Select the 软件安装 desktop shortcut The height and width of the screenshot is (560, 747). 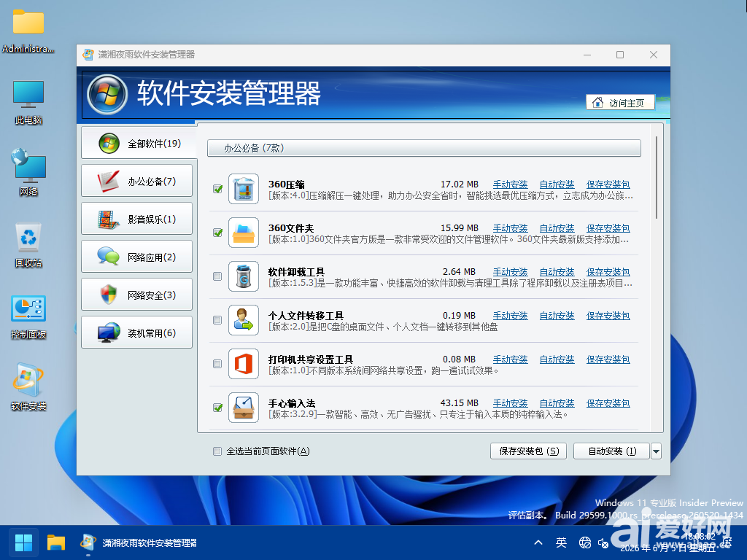pyautogui.click(x=28, y=388)
